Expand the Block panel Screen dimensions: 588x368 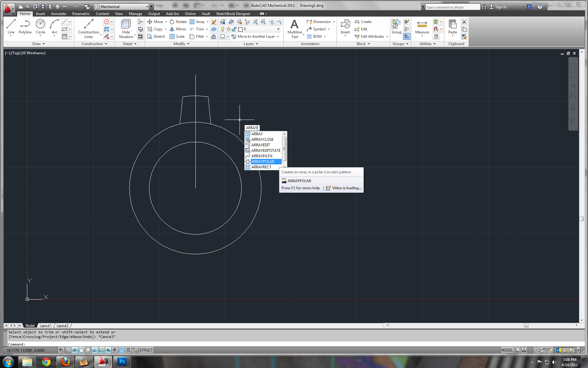tap(363, 44)
